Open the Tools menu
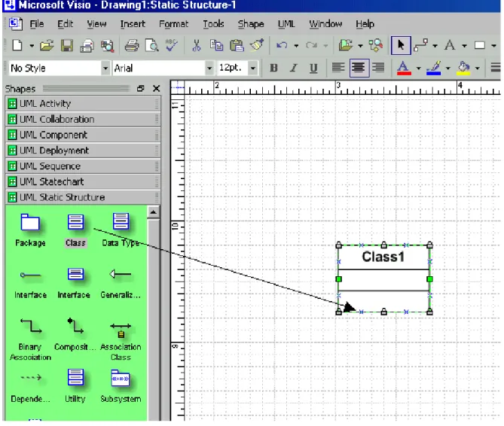The width and height of the screenshot is (504, 426). pos(213,24)
